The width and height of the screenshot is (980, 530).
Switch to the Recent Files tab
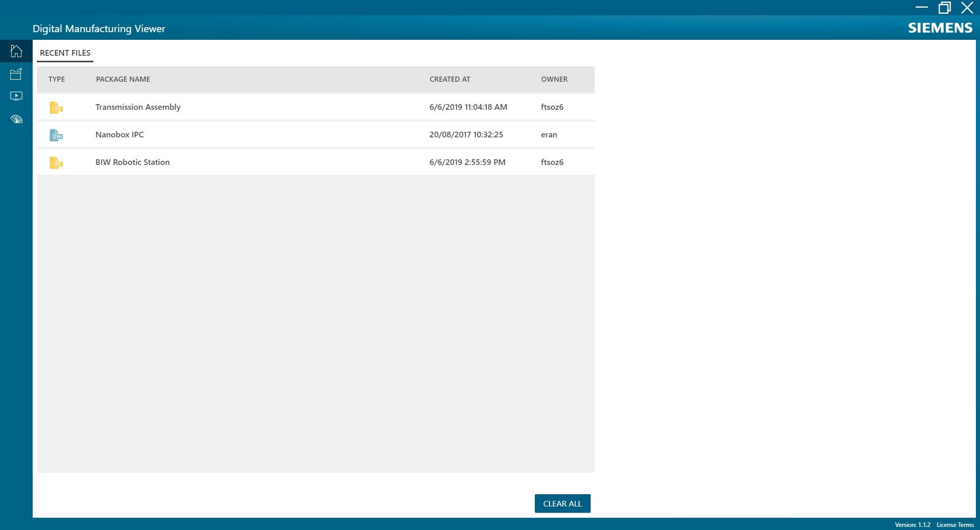(65, 53)
